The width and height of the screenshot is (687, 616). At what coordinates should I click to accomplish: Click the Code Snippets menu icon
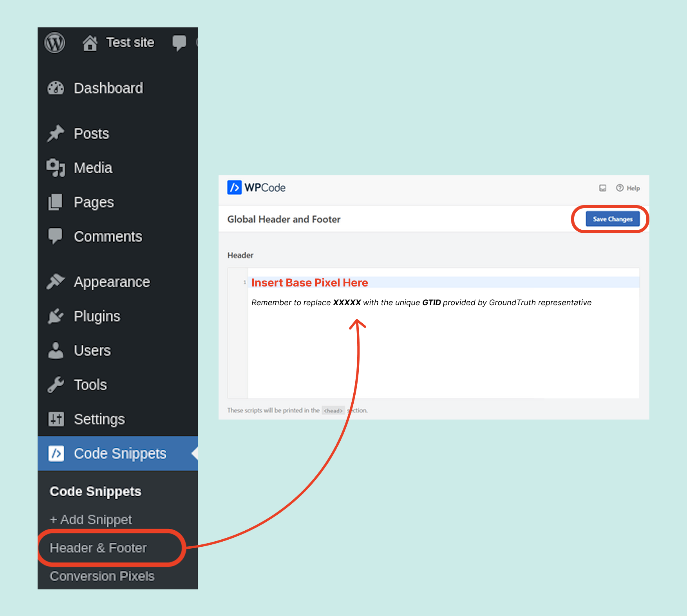56,453
